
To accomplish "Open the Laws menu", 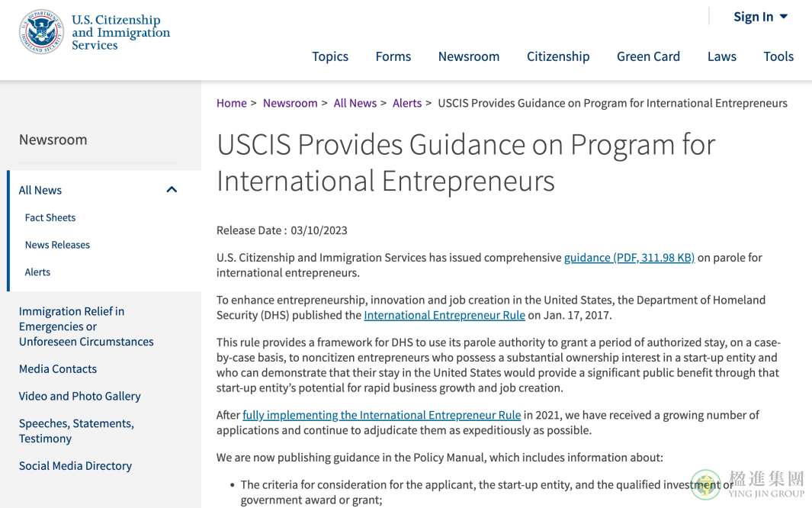I will pos(722,56).
